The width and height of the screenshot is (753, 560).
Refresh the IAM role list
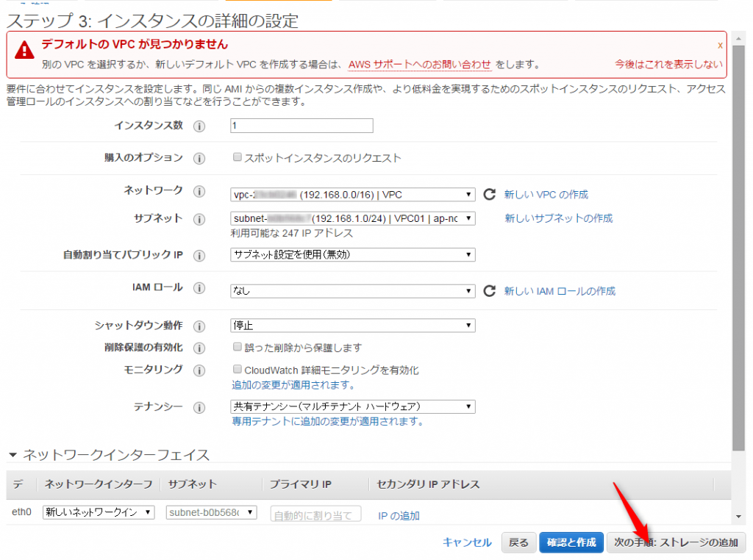(489, 291)
